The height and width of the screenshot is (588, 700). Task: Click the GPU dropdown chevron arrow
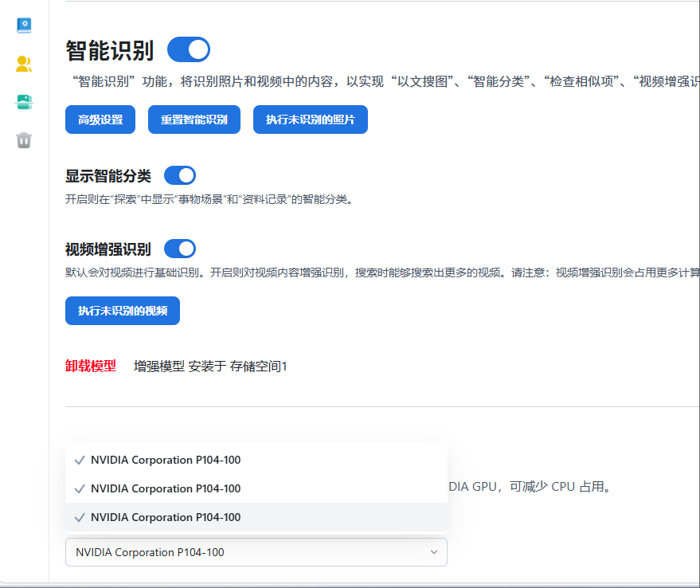(x=434, y=552)
